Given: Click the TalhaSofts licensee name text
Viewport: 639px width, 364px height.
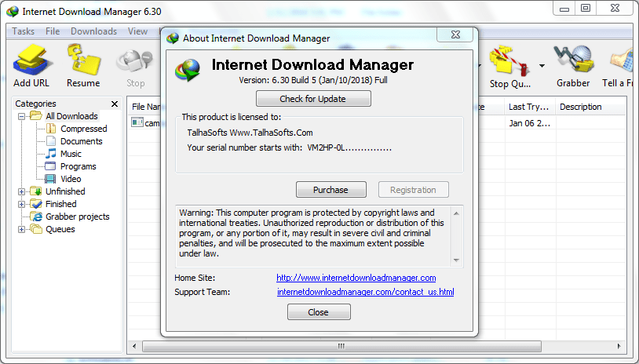Looking at the screenshot, I should click(x=250, y=133).
